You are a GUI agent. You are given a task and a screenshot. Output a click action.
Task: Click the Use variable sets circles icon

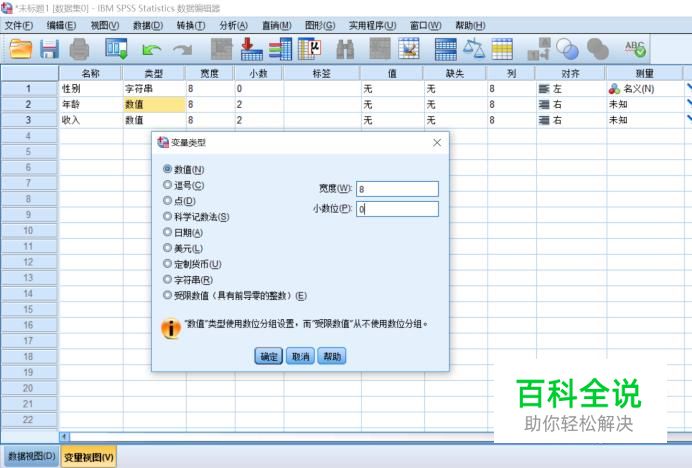point(568,49)
